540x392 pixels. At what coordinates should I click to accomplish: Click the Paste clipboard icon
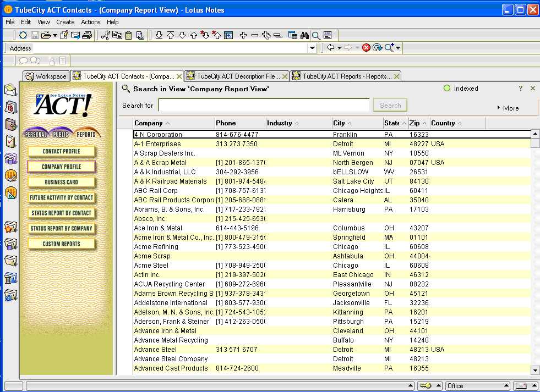point(128,35)
